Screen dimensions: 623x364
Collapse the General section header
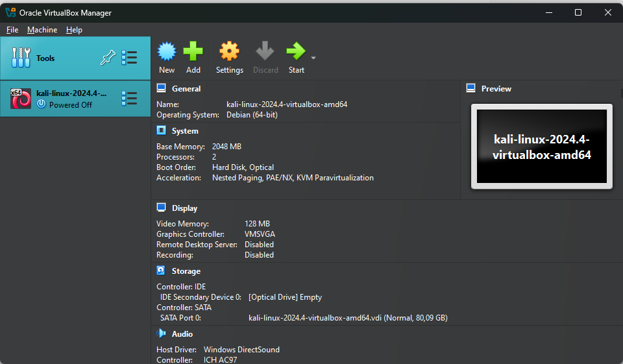point(186,89)
